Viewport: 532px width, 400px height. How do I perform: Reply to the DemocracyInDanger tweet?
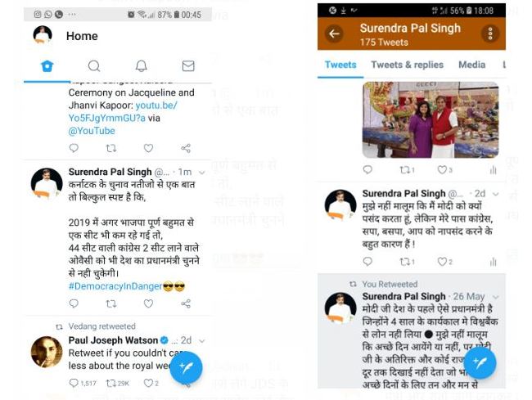click(74, 303)
